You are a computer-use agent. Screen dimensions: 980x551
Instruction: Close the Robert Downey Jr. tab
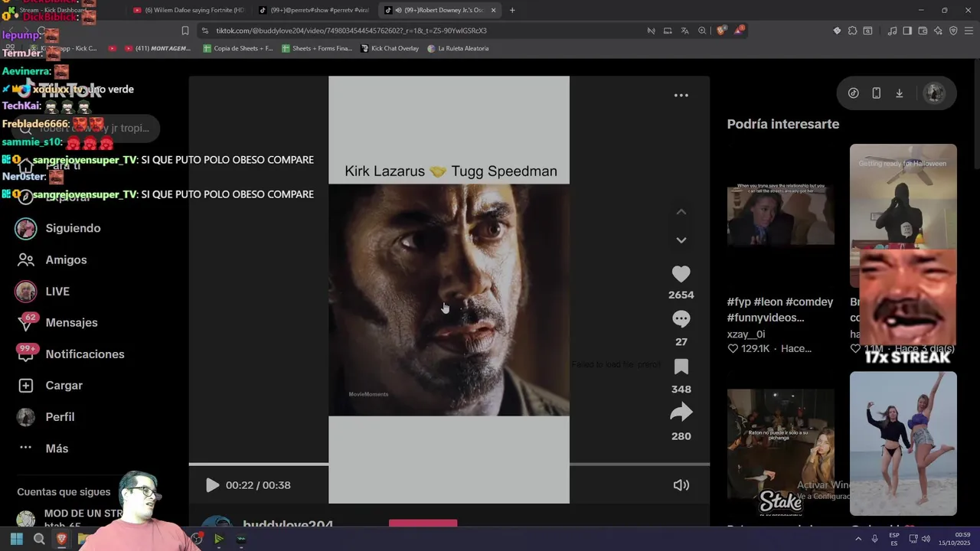click(x=493, y=10)
